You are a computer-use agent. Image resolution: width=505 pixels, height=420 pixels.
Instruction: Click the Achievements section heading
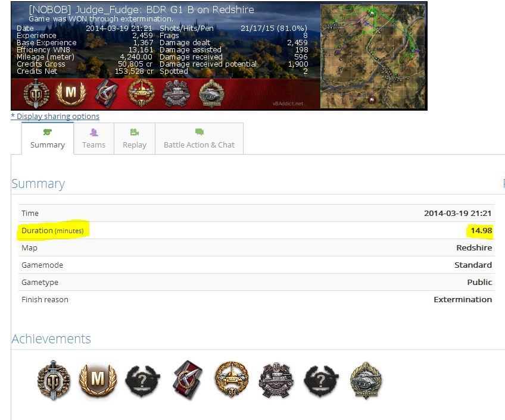point(51,338)
